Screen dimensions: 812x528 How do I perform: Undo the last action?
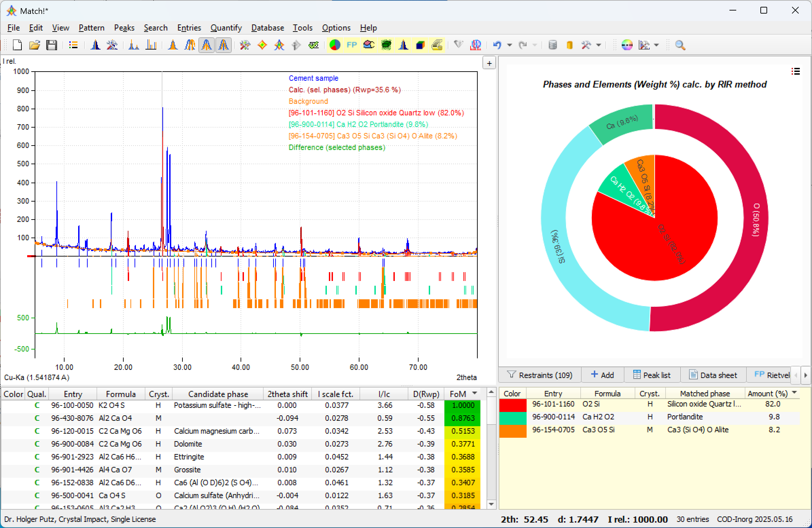point(498,45)
